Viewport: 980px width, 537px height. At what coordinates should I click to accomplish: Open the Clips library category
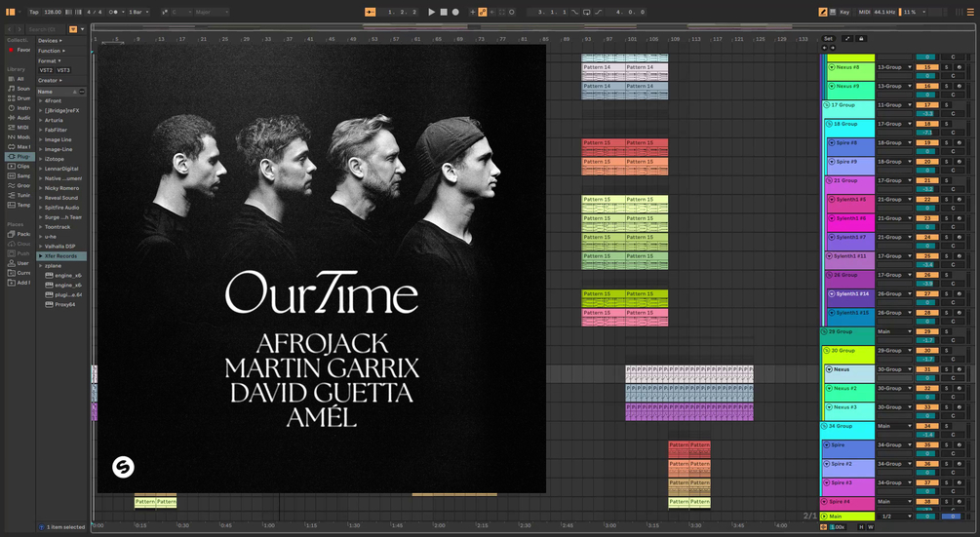pos(19,166)
